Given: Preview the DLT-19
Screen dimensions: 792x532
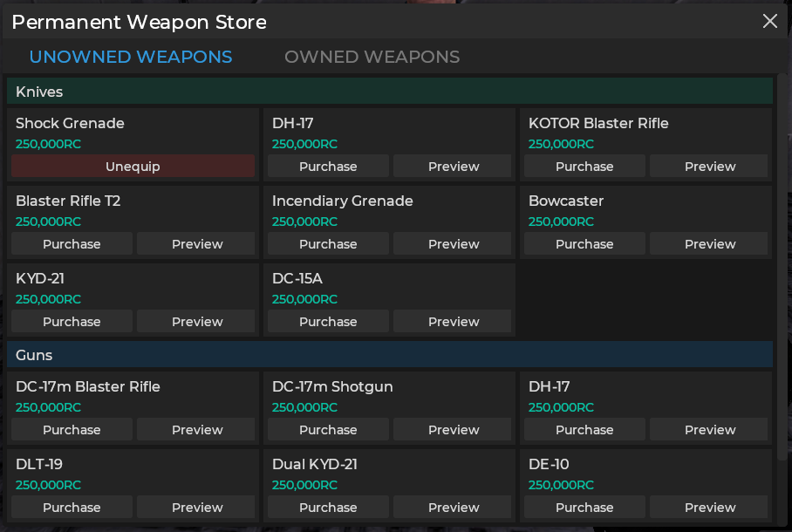Looking at the screenshot, I should [195, 507].
